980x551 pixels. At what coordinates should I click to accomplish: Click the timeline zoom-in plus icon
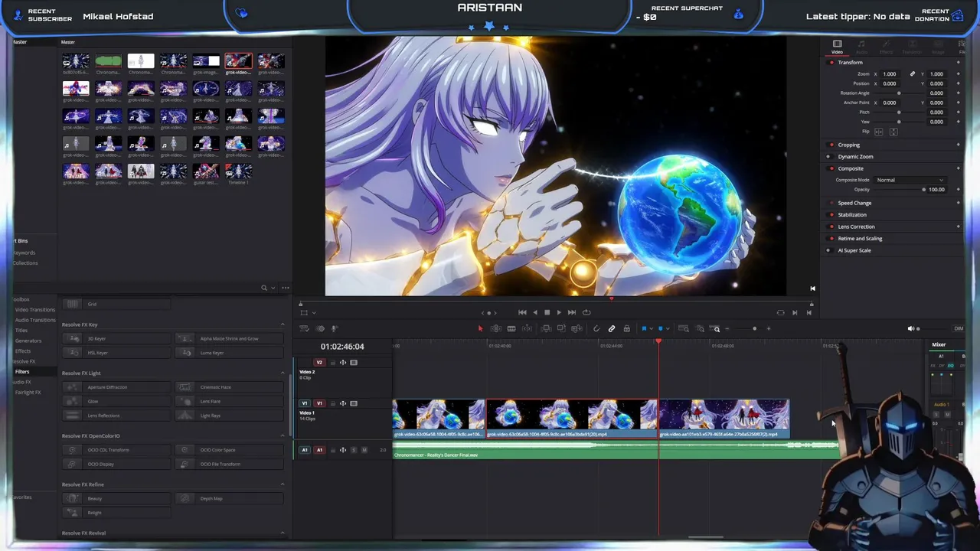[769, 328]
